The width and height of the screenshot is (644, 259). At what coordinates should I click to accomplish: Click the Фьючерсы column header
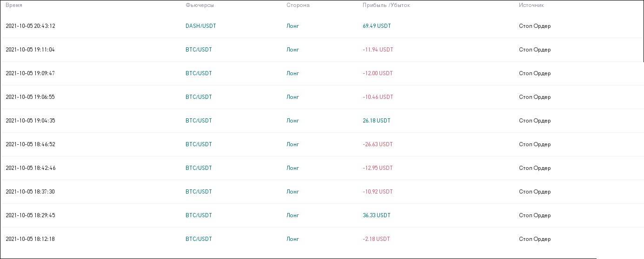[x=199, y=5]
